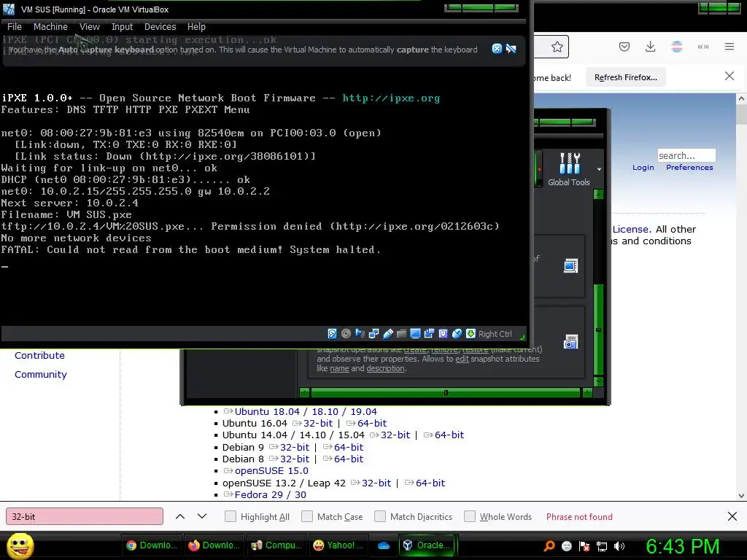
Task: Open the Firefox account avatar icon
Action: coord(676,47)
